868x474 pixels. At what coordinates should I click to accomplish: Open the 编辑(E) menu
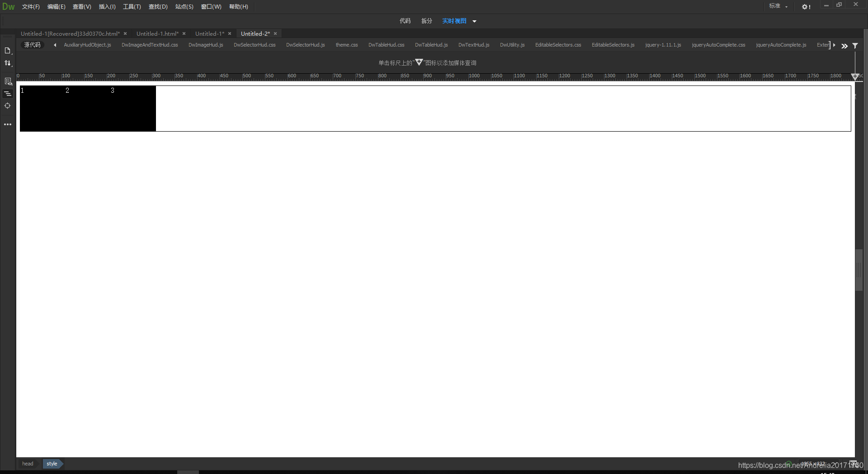coord(57,7)
